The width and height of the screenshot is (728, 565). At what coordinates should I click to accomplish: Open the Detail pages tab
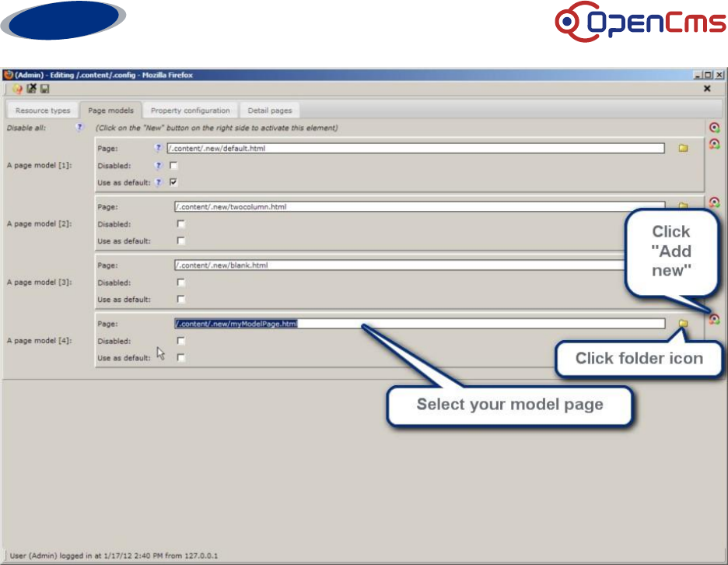(270, 110)
